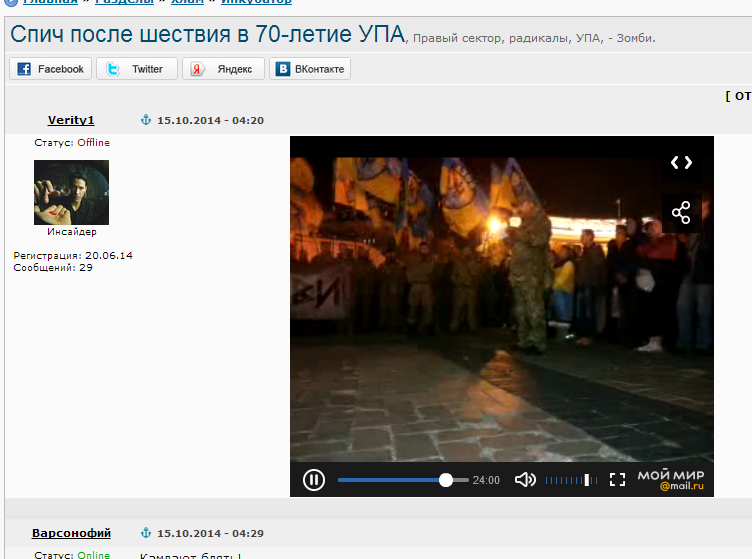The width and height of the screenshot is (752, 559).
Task: Open Verity1 user profile link
Action: 71,120
